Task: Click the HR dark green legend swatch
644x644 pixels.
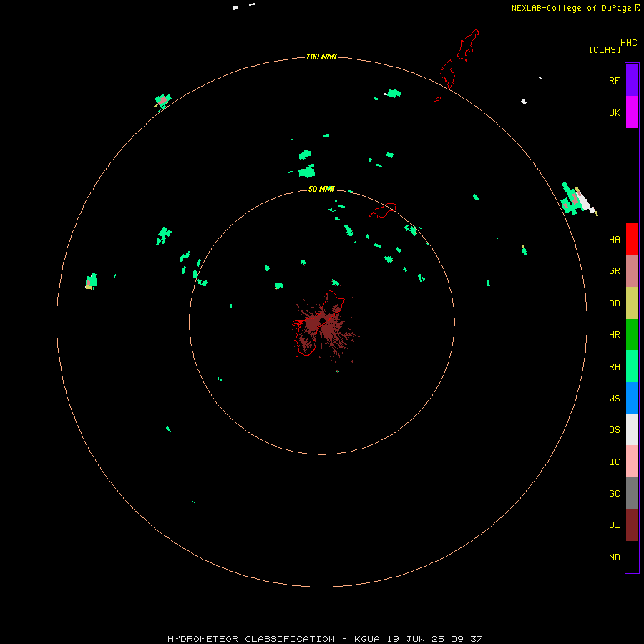Action: [632, 334]
